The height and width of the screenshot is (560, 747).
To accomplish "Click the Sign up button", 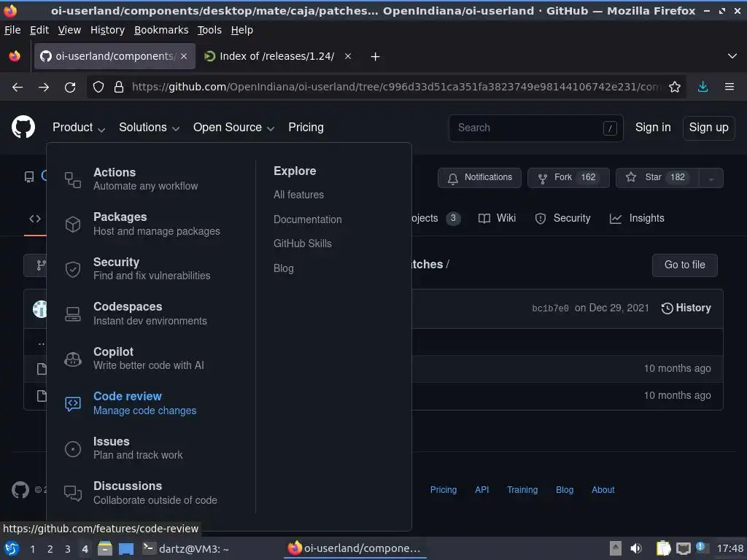I will click(708, 128).
